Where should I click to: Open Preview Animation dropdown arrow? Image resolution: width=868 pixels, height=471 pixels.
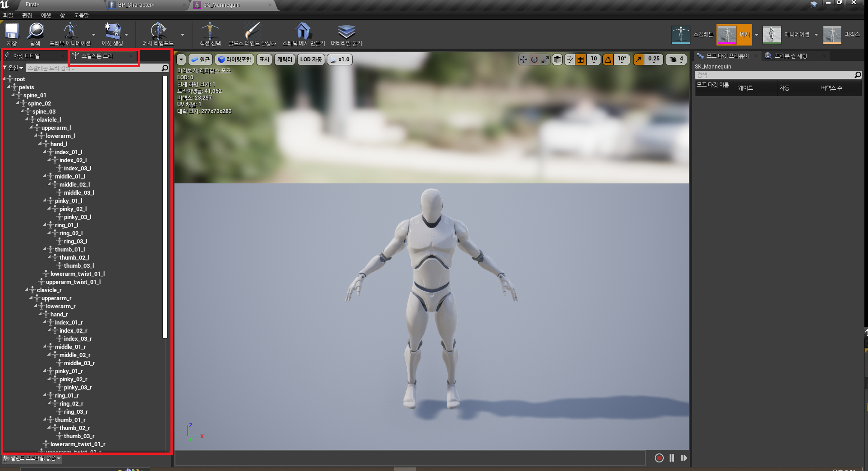click(93, 34)
